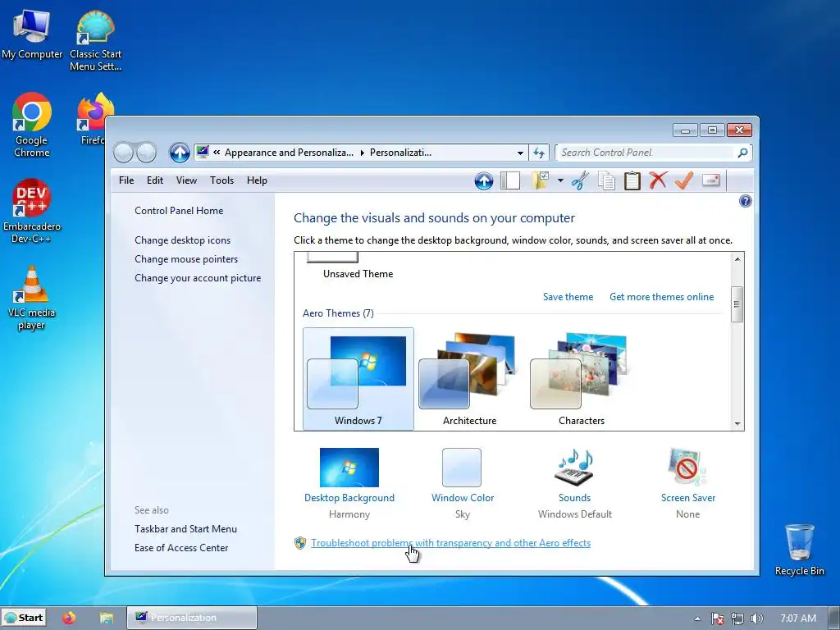Open the View menu
The height and width of the screenshot is (630, 840).
click(186, 180)
